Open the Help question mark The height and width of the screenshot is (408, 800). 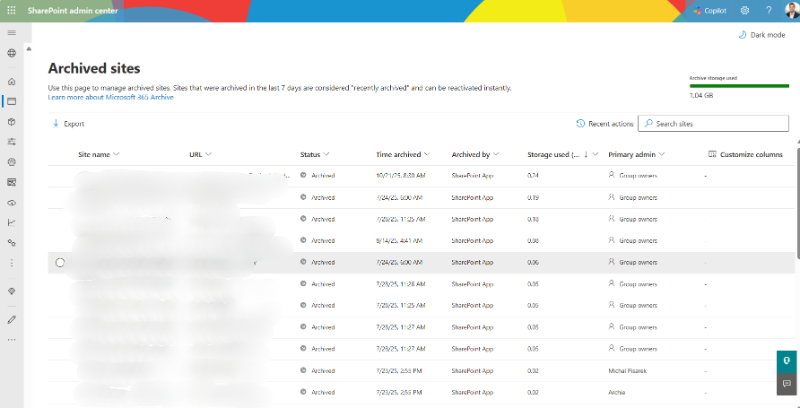[x=768, y=11]
